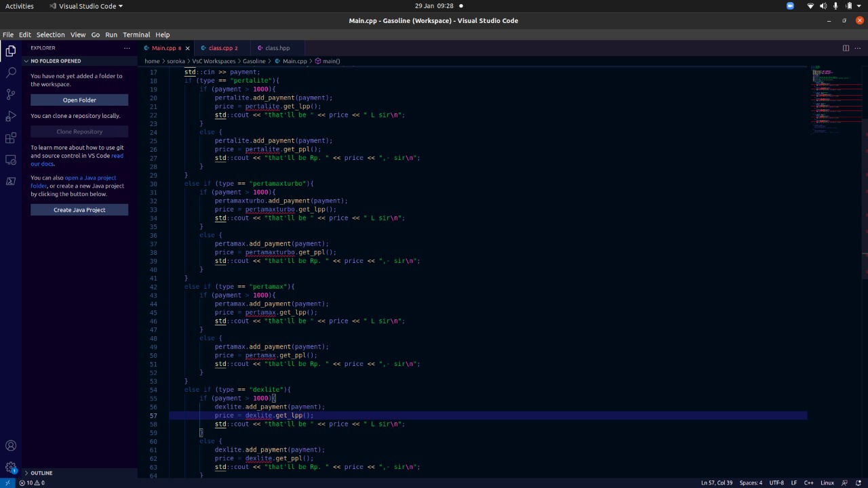
Task: Change the C++ language mode
Action: click(x=808, y=483)
